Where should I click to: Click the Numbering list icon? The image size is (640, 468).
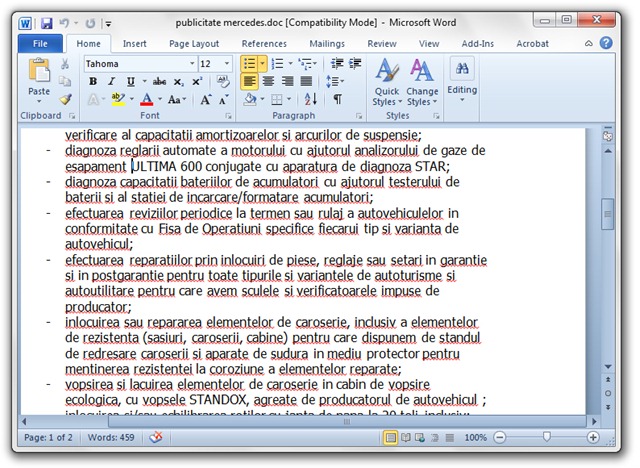[x=278, y=64]
